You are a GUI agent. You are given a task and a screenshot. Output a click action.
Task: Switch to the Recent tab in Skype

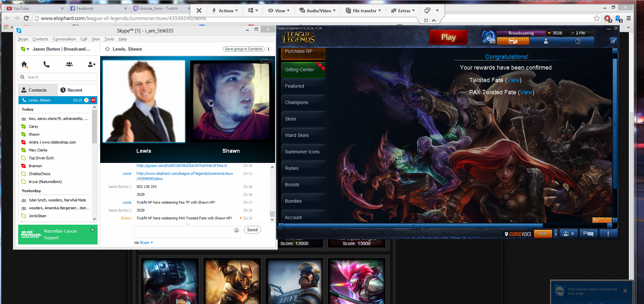77,90
